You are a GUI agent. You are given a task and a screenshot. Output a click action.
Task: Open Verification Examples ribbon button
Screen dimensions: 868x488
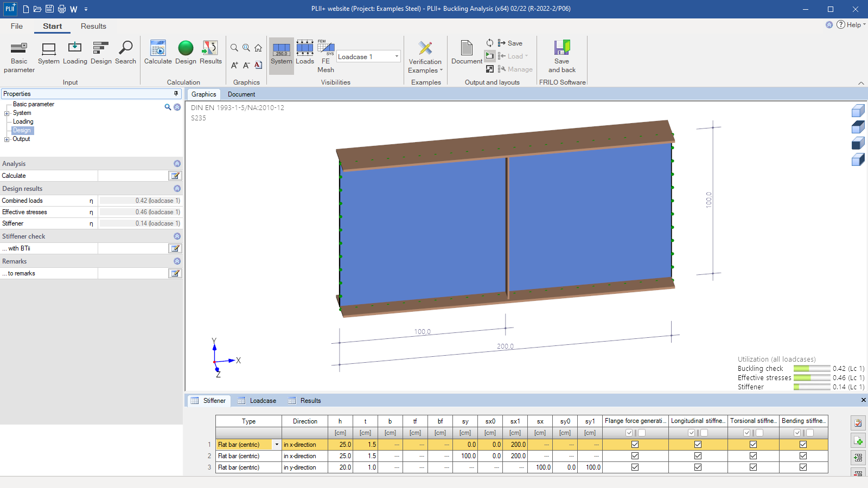[425, 56]
